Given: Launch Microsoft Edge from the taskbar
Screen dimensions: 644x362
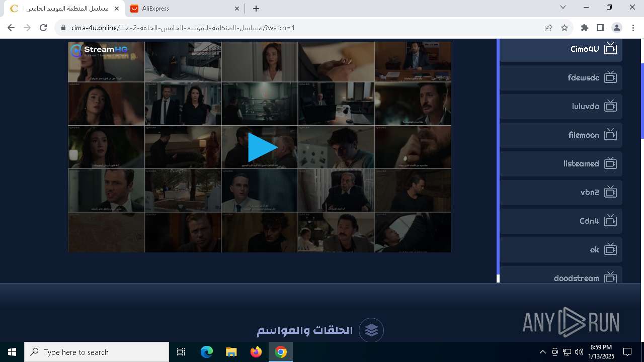Looking at the screenshot, I should coord(207,352).
